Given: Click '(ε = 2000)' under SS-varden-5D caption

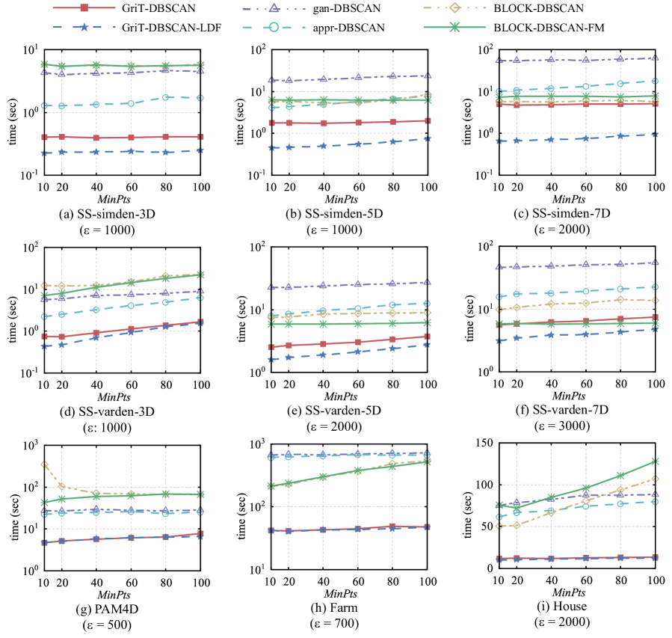Looking at the screenshot, I should click(x=334, y=426).
